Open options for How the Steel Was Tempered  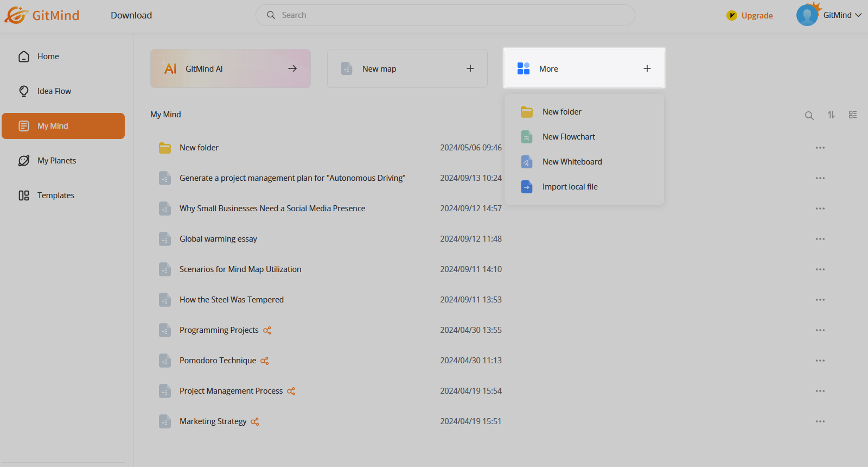coord(820,300)
